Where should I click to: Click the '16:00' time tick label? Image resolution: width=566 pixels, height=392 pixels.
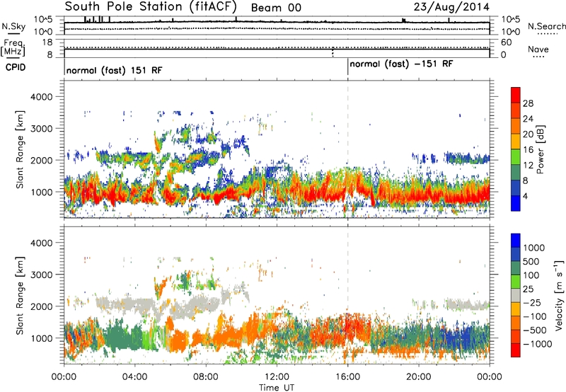click(x=347, y=377)
